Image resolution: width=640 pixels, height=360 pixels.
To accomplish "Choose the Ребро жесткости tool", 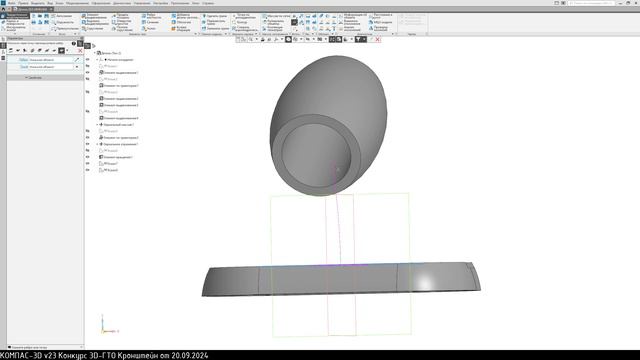I will click(x=151, y=16).
